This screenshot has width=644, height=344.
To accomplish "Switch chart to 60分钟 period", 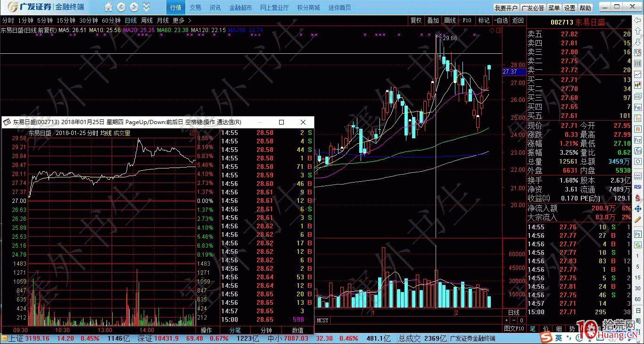I will (111, 20).
